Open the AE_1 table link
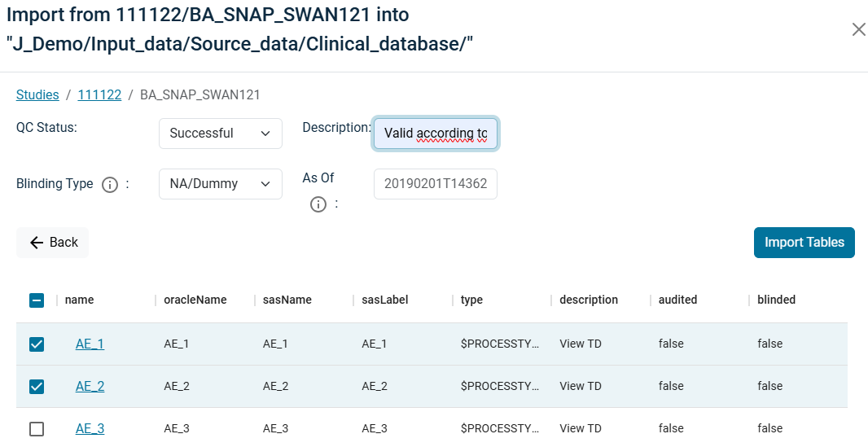This screenshot has height=447, width=868. [90, 344]
